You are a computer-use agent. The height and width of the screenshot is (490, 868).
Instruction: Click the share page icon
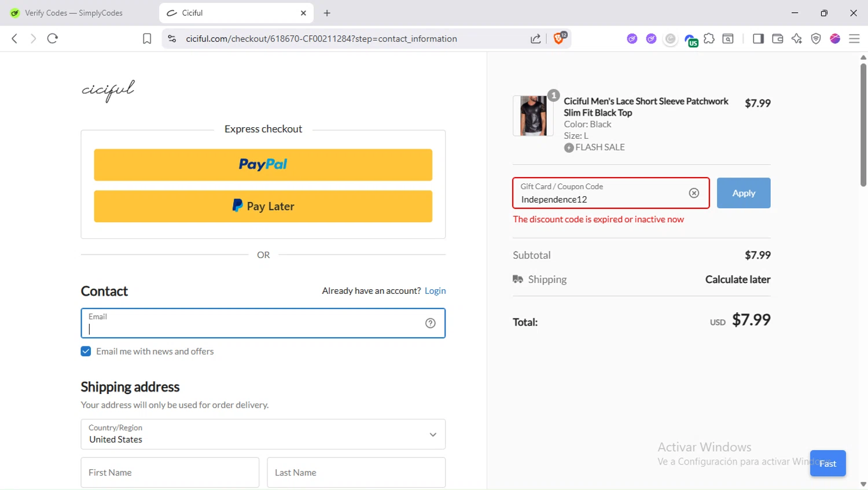[536, 39]
